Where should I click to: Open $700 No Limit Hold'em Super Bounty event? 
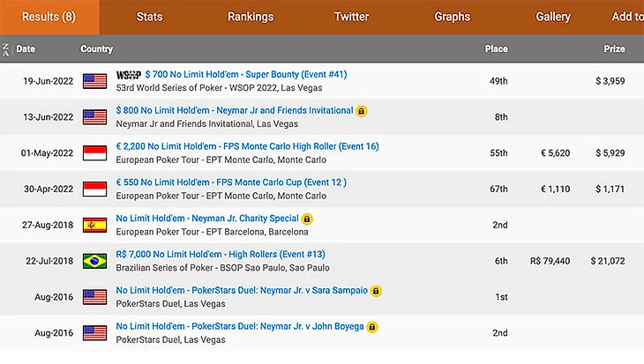[x=246, y=74]
